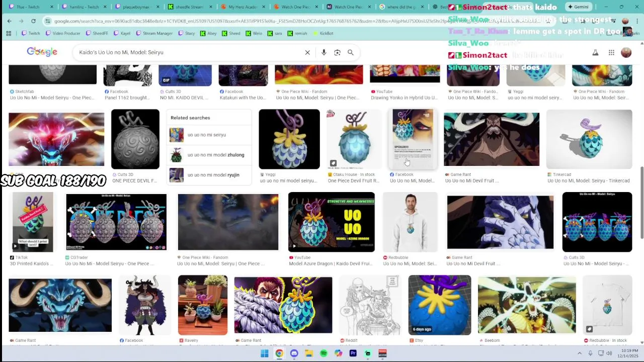Open the Stream Manager bookmark
The image size is (644, 362).
tap(154, 33)
